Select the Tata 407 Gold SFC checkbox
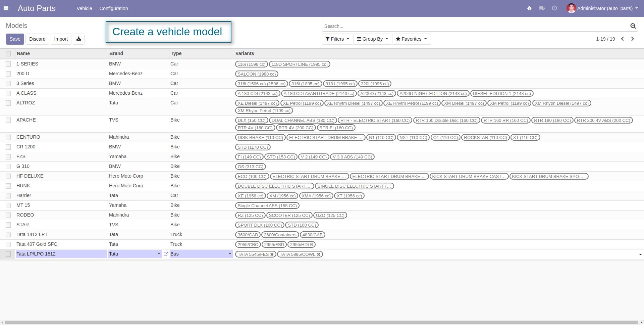Image resolution: width=644 pixels, height=325 pixels. point(8,244)
